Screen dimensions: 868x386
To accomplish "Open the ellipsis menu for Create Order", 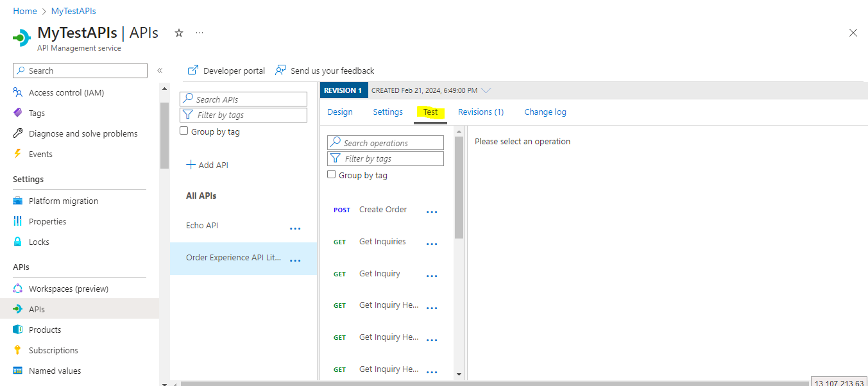I will (432, 212).
